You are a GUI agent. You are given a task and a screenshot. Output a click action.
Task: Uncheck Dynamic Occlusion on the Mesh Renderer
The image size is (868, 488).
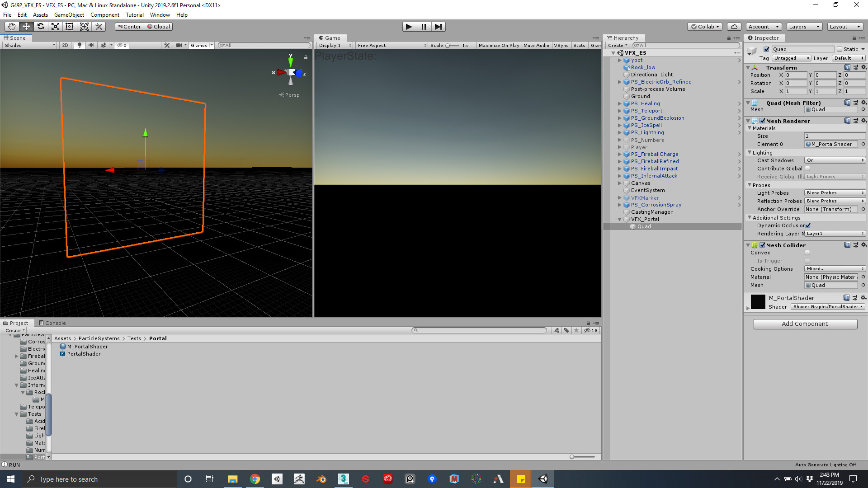tap(808, 225)
